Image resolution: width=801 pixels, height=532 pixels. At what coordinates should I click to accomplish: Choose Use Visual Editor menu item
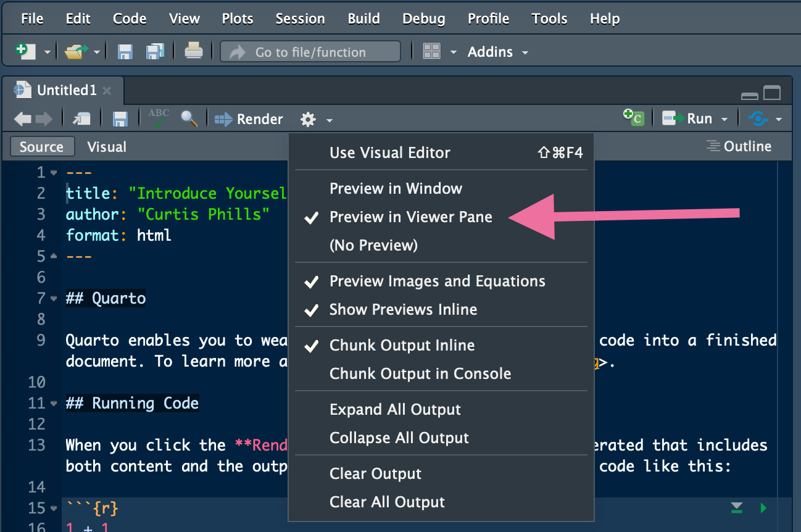point(441,152)
